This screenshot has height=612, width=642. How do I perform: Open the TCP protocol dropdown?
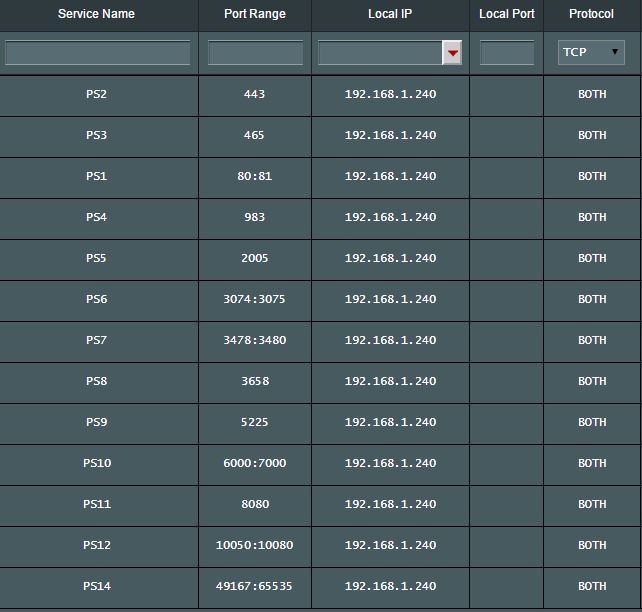(x=591, y=52)
